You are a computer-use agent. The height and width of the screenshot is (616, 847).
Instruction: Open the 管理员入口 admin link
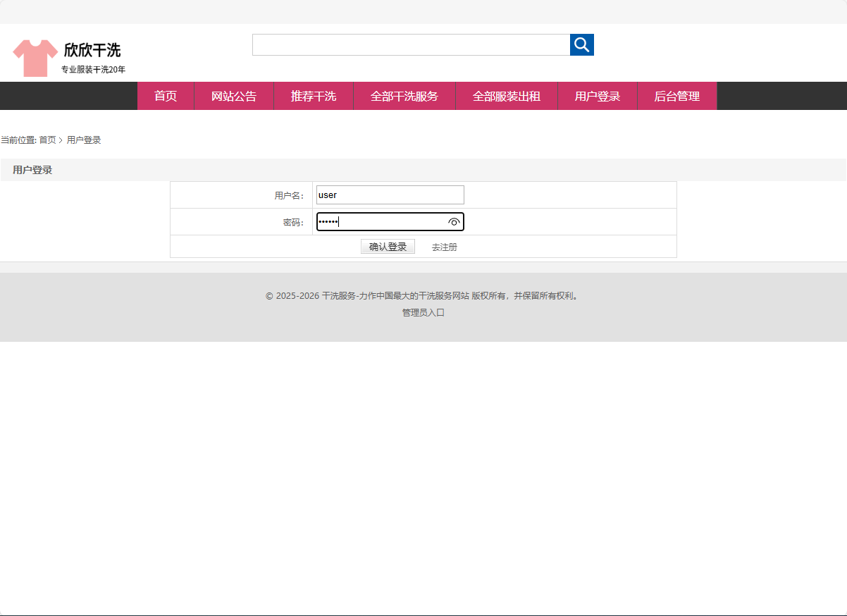(423, 312)
